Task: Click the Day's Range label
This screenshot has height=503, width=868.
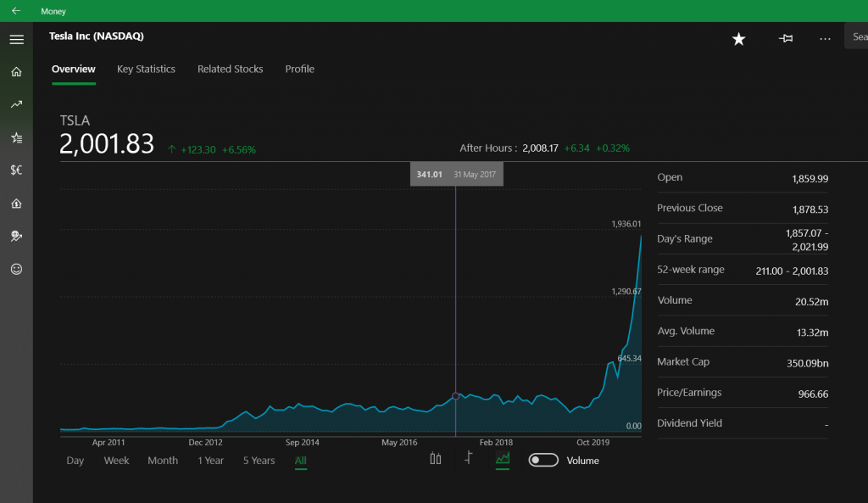Action: pos(685,238)
